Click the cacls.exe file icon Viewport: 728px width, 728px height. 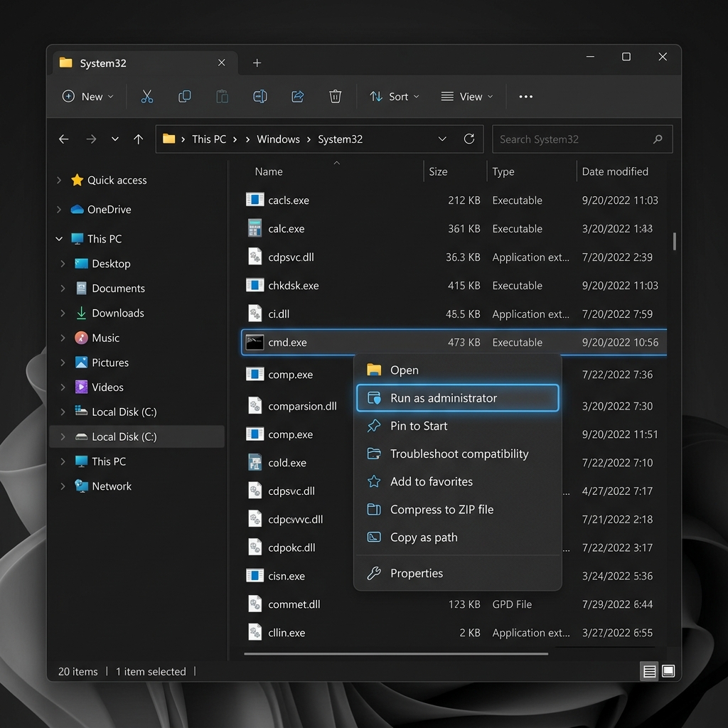pos(255,200)
